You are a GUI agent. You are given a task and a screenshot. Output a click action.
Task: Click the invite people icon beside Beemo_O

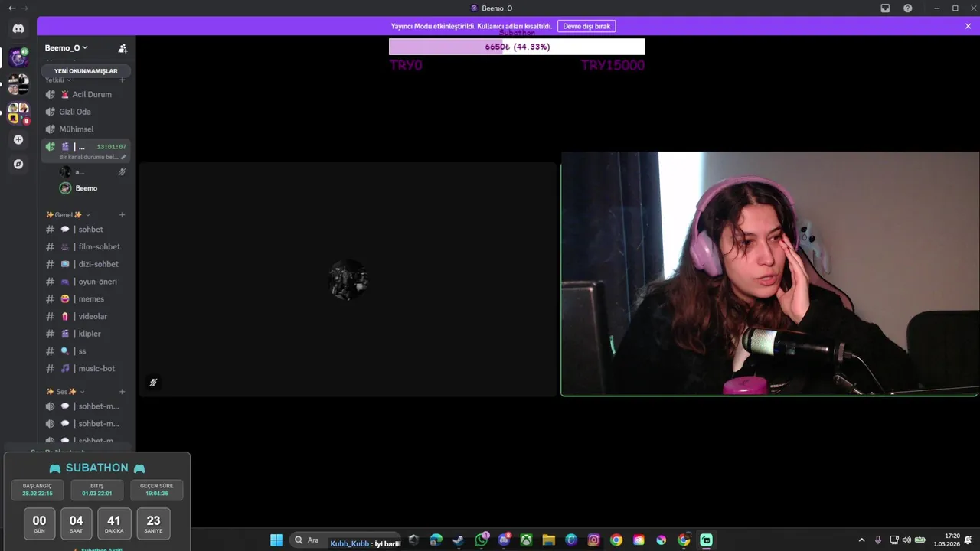(122, 48)
